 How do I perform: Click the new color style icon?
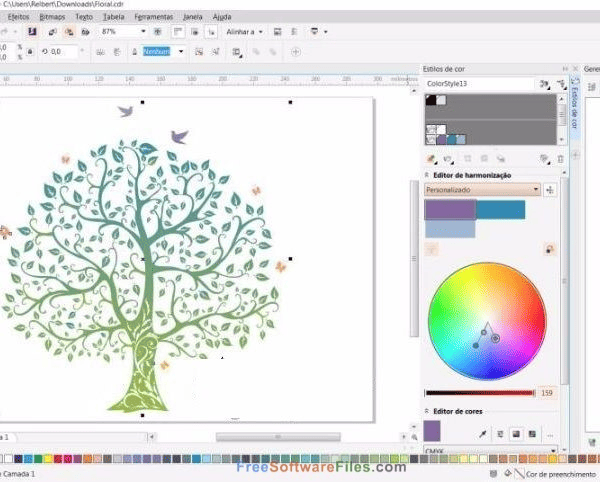click(431, 159)
